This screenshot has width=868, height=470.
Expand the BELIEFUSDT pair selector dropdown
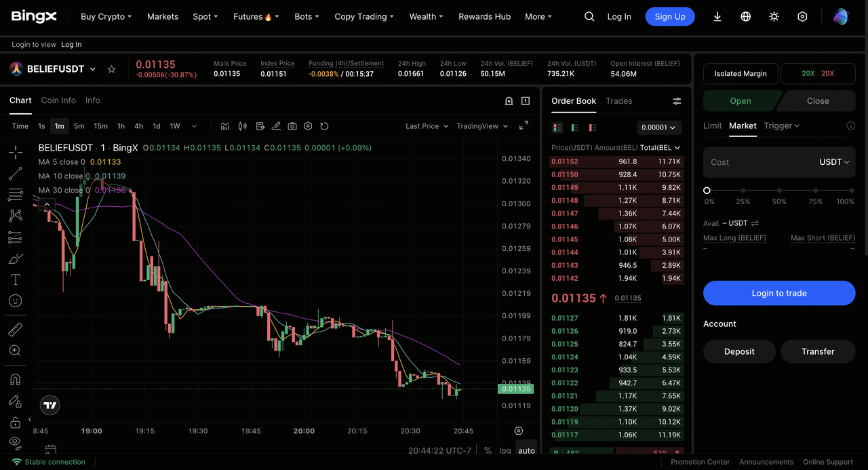(x=93, y=69)
